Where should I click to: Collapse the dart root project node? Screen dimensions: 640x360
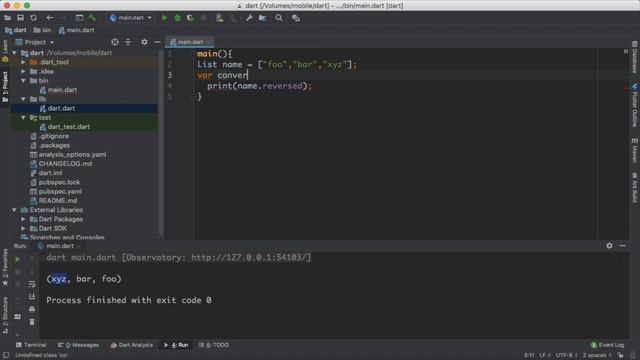point(15,53)
